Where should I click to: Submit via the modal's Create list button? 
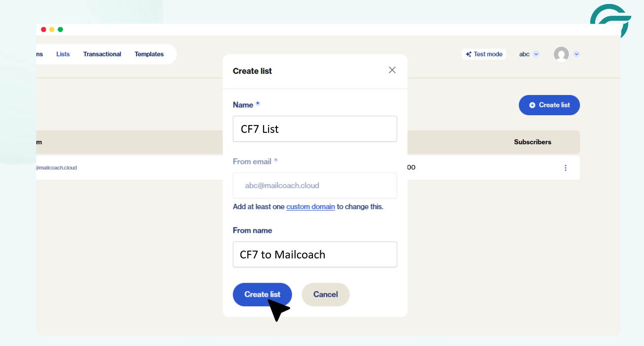click(x=262, y=294)
